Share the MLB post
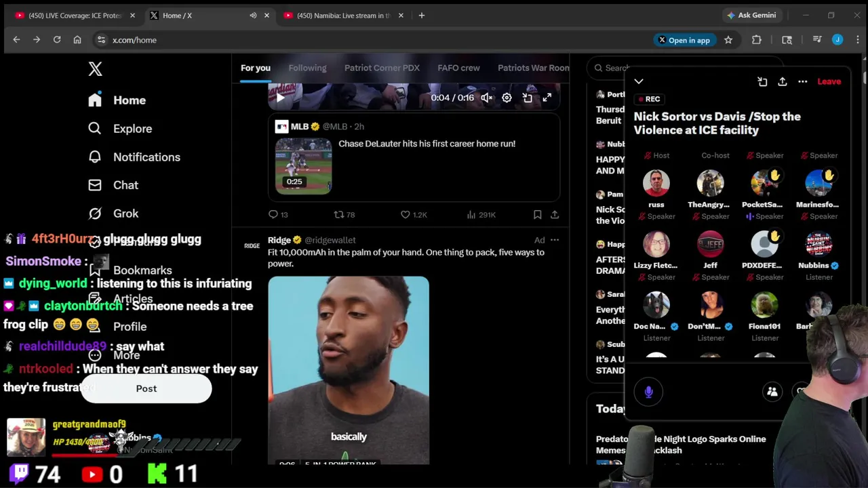The image size is (868, 488). coord(555,215)
